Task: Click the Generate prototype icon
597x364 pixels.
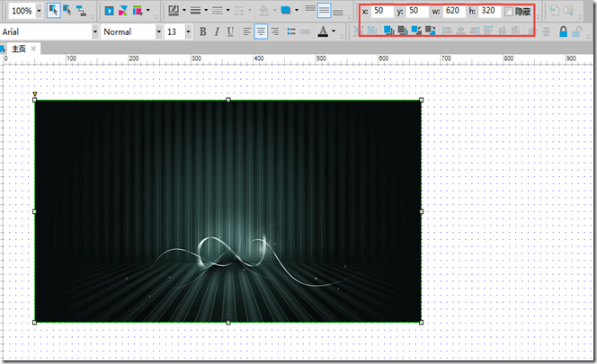Action: (x=138, y=11)
